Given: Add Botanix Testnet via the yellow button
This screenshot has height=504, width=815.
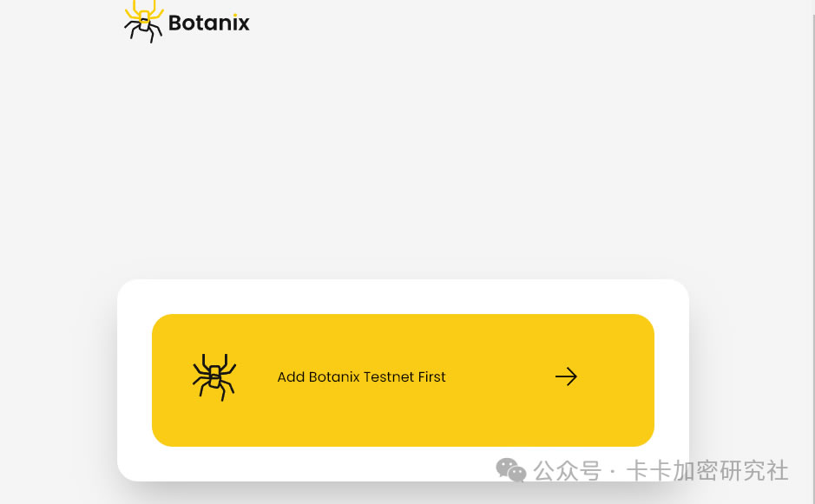Looking at the screenshot, I should point(403,380).
